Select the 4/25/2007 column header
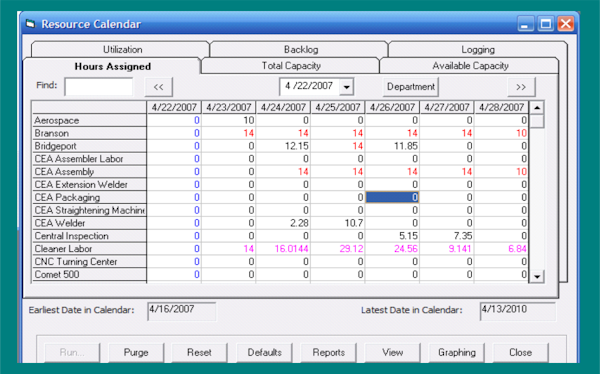 pos(338,107)
